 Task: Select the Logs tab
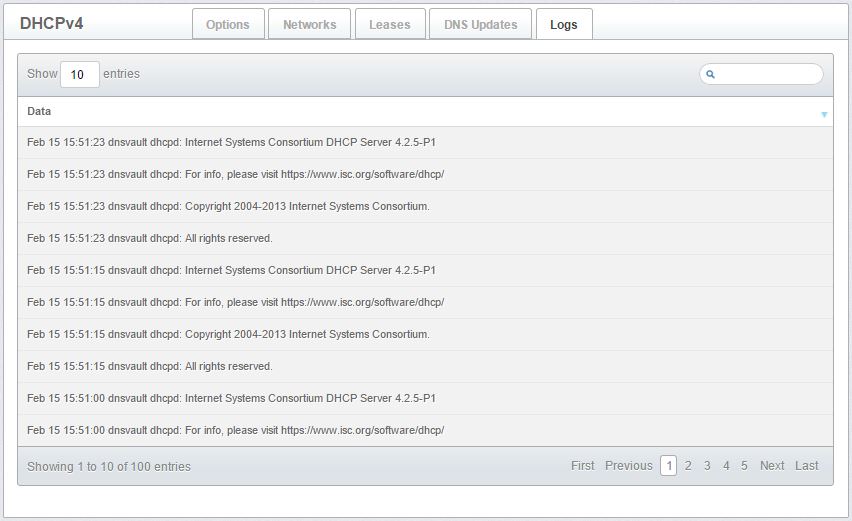click(563, 25)
